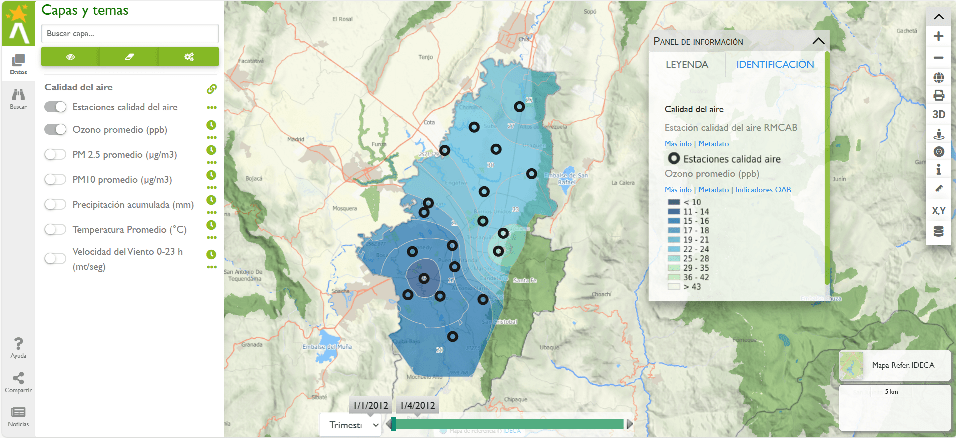Collapse the Panel de información

pos(818,41)
